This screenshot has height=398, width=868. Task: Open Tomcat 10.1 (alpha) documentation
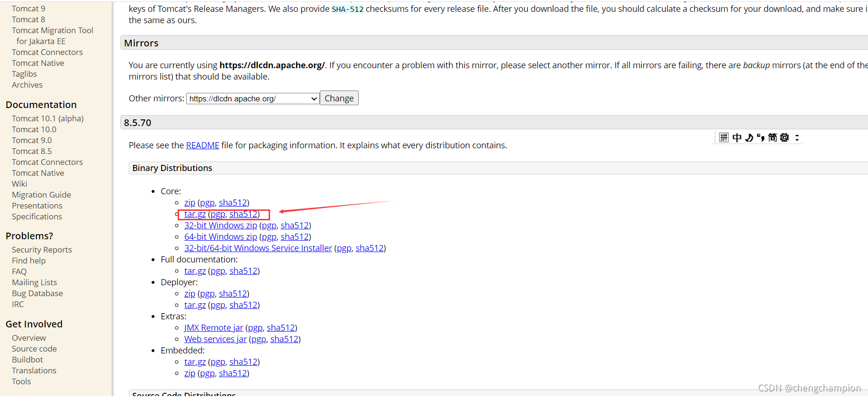[x=48, y=118]
